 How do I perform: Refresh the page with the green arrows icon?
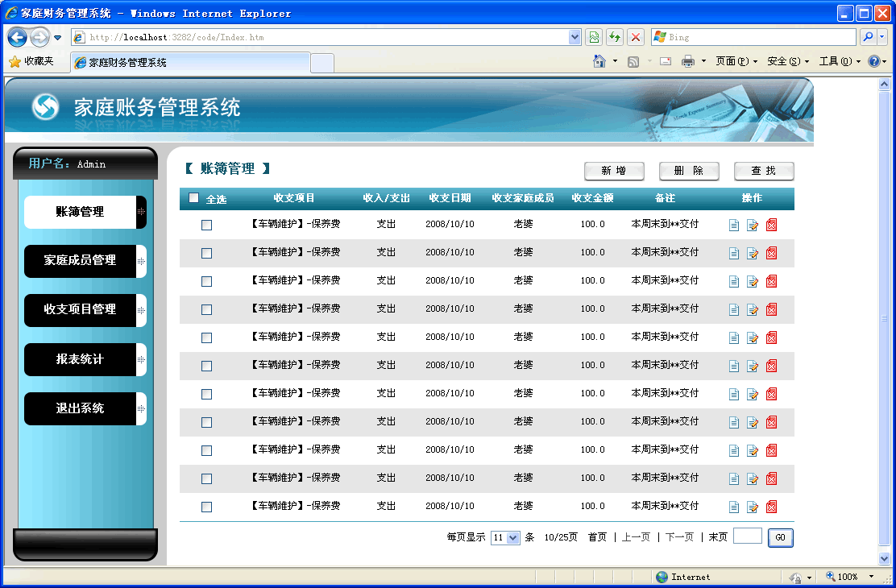click(x=615, y=37)
